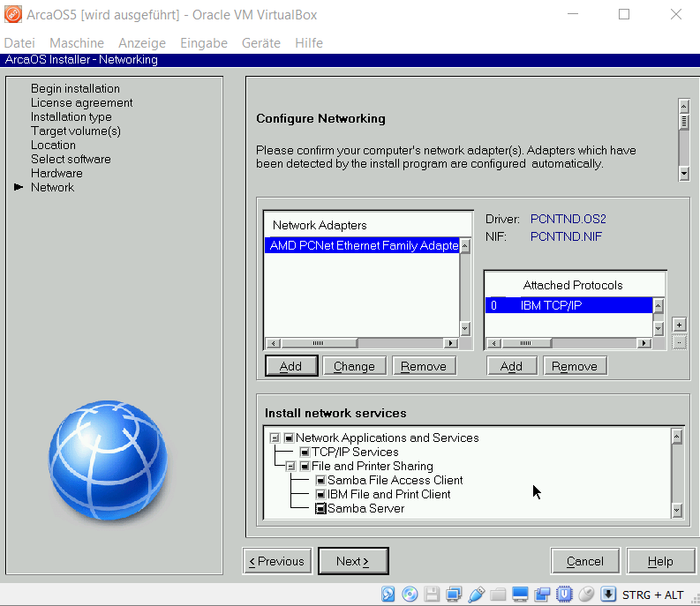Click network services list scroll down arrow

677,510
